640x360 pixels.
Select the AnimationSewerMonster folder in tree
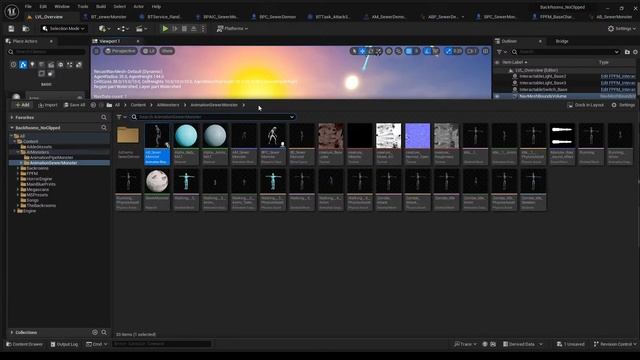tap(53, 162)
